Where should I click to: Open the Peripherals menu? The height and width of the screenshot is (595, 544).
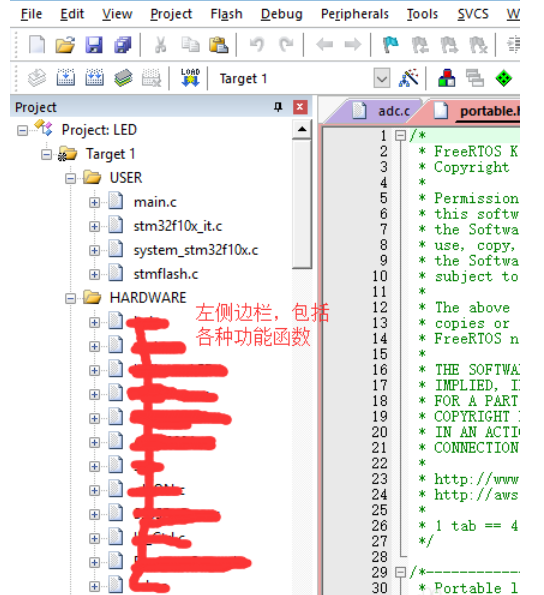[x=355, y=14]
